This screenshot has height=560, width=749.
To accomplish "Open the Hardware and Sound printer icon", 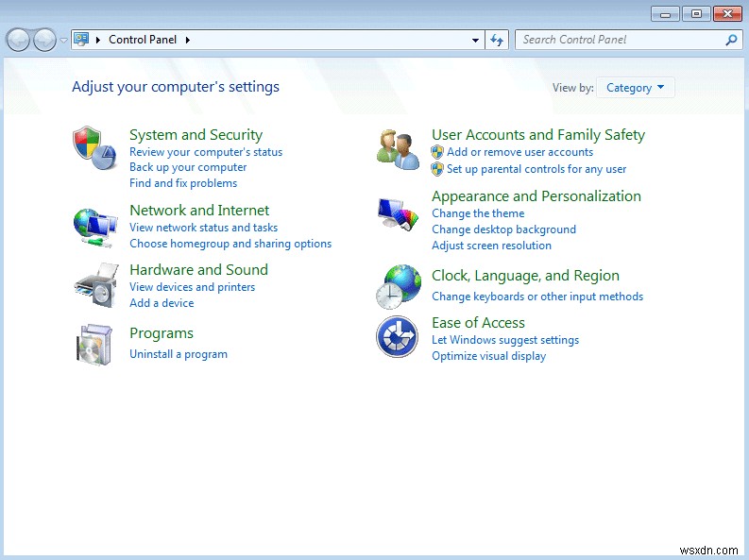I will pos(96,285).
